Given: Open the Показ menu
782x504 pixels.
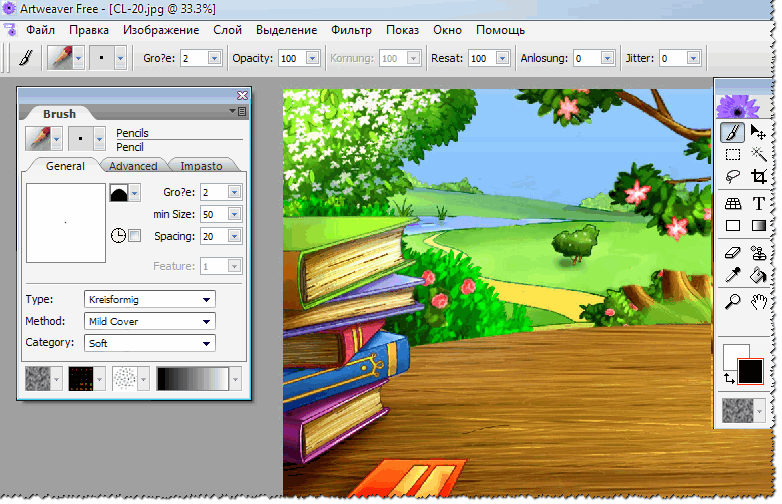Looking at the screenshot, I should (402, 30).
